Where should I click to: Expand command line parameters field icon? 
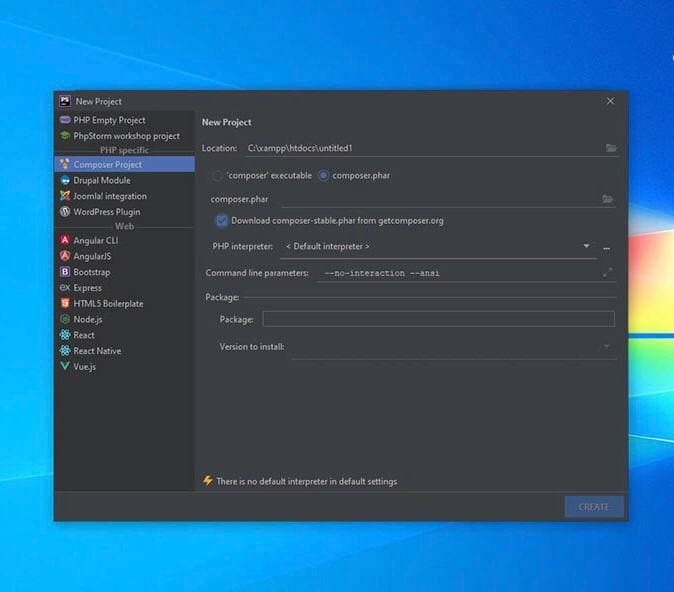click(x=607, y=273)
